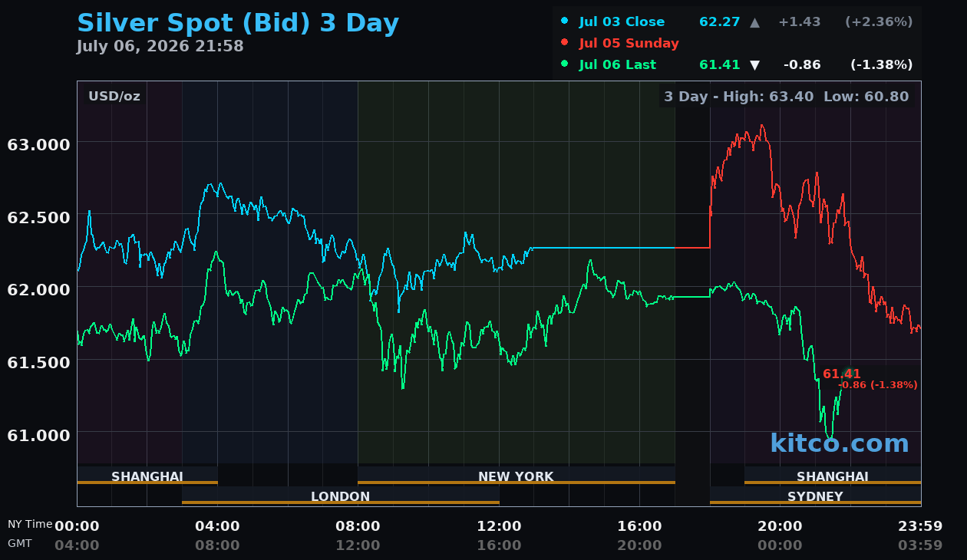Click the 12:00 NY time tick label
The height and width of the screenshot is (560, 967).
499,526
